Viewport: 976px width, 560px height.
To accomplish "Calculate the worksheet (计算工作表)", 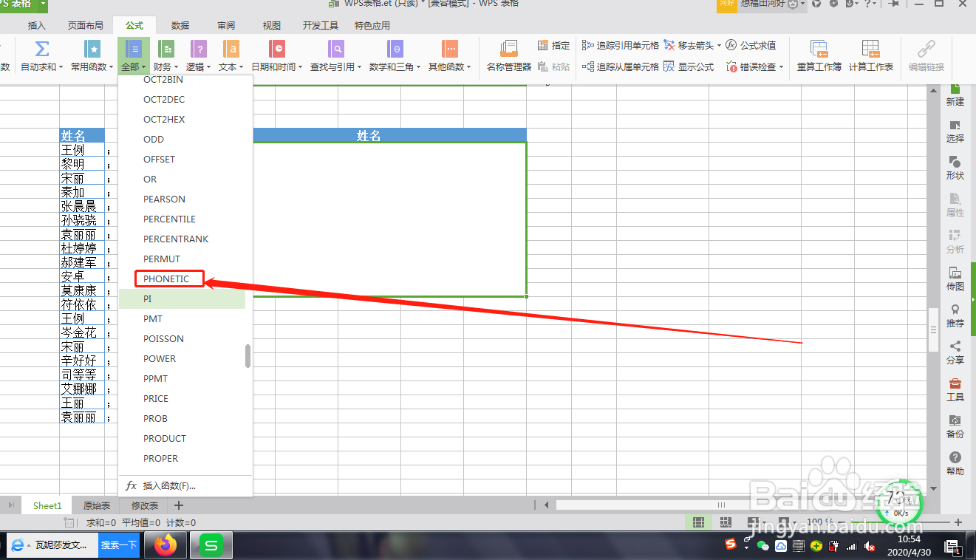I will pyautogui.click(x=870, y=56).
